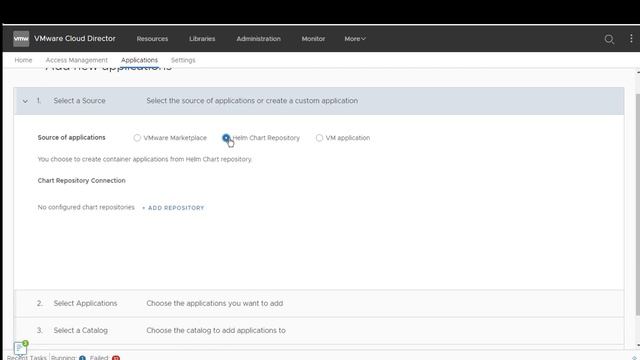Open the vertical three-dot options menu
The height and width of the screenshot is (360, 640).
631,38
